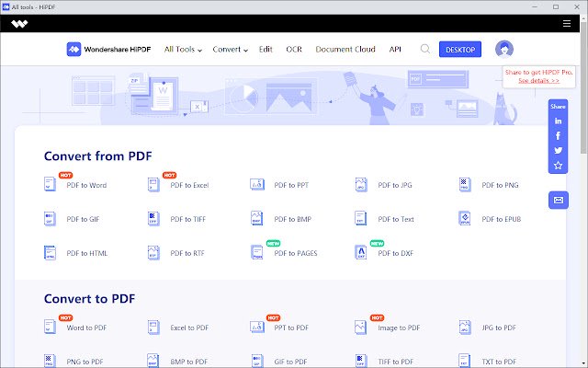The image size is (588, 368).
Task: Open the PDF to HTML link
Action: 87,254
